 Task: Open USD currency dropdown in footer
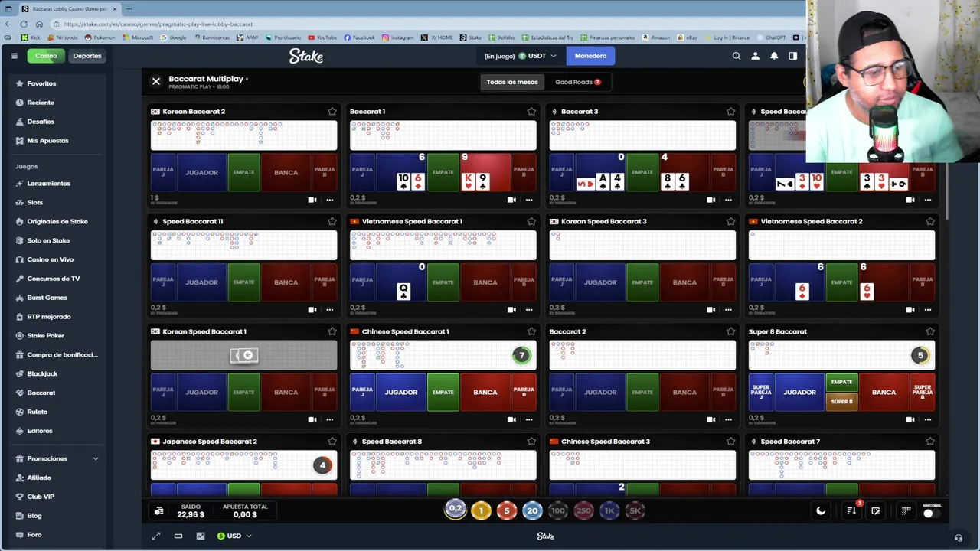[234, 536]
